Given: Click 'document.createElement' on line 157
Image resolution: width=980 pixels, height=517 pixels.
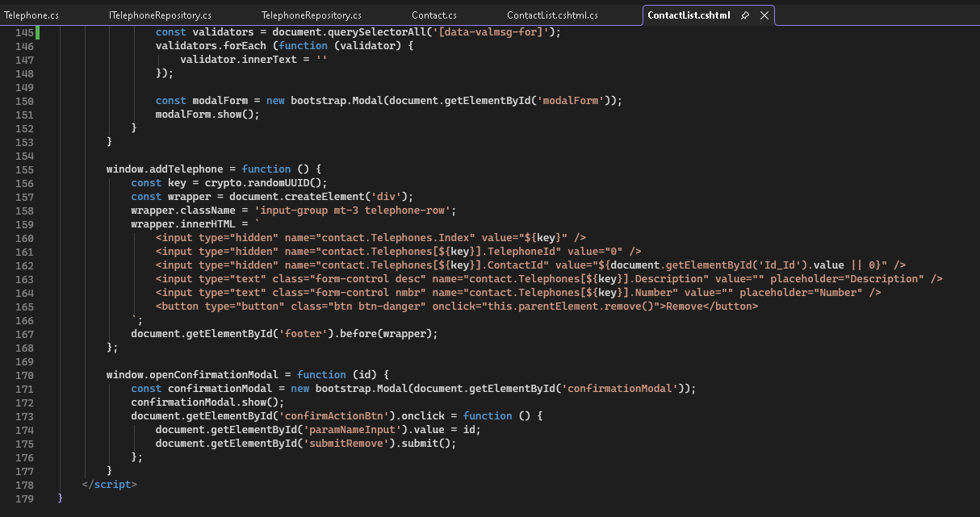Looking at the screenshot, I should pos(297,197).
